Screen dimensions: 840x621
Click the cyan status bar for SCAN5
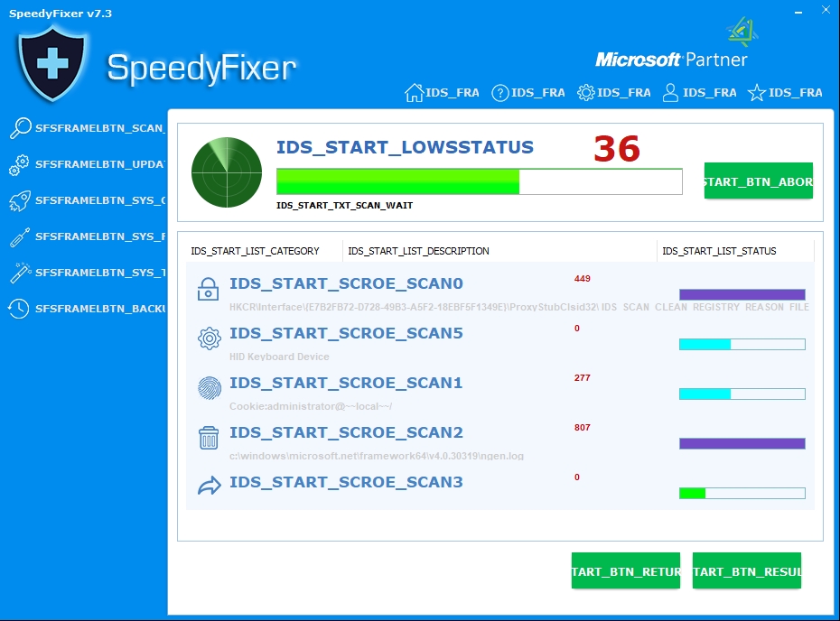742,344
